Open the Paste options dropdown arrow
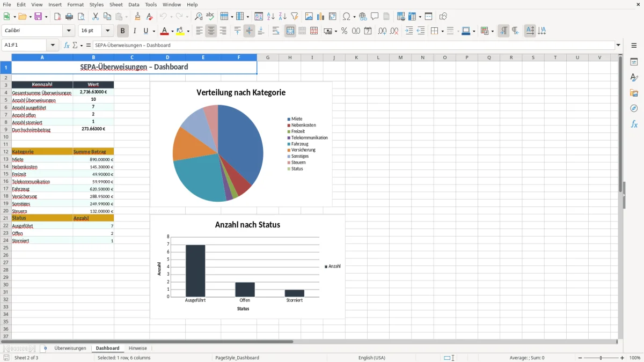 [x=127, y=17]
